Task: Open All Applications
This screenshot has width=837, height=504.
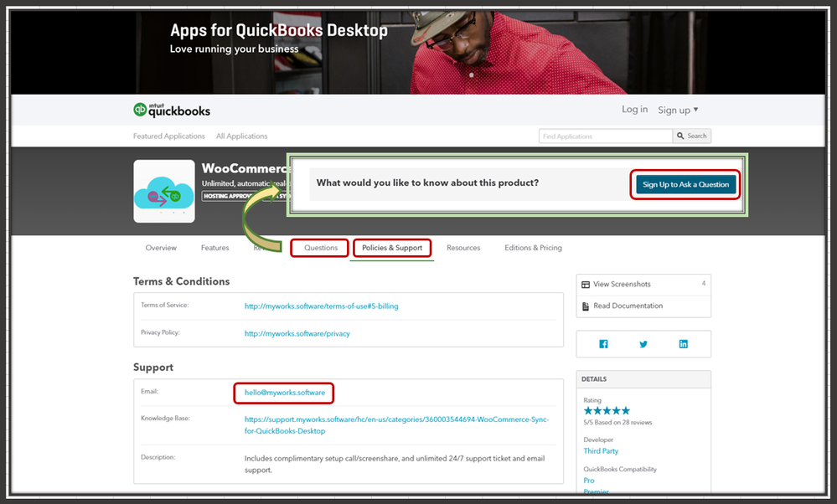Action: pos(242,136)
